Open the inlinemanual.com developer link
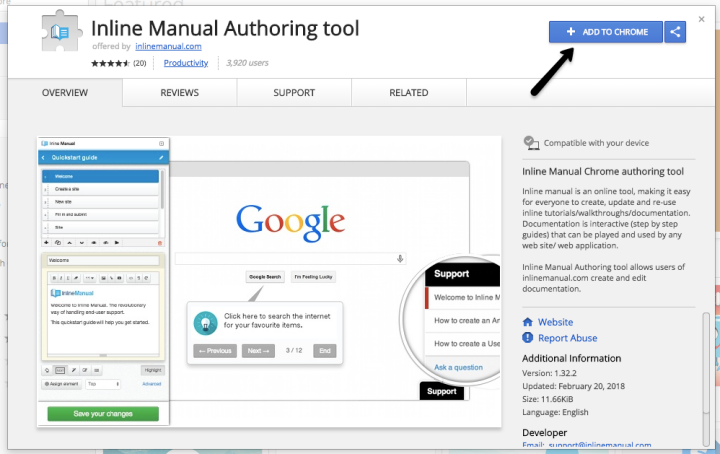720x454 pixels. (168, 46)
